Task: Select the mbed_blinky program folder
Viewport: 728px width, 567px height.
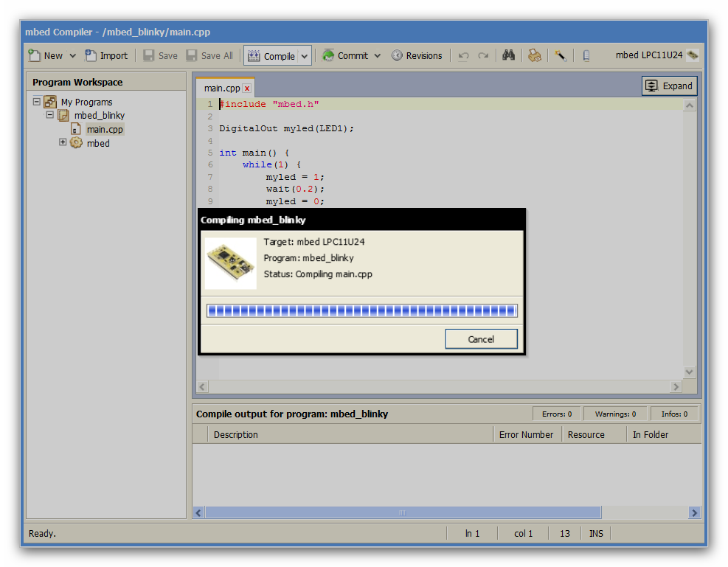Action: click(100, 115)
